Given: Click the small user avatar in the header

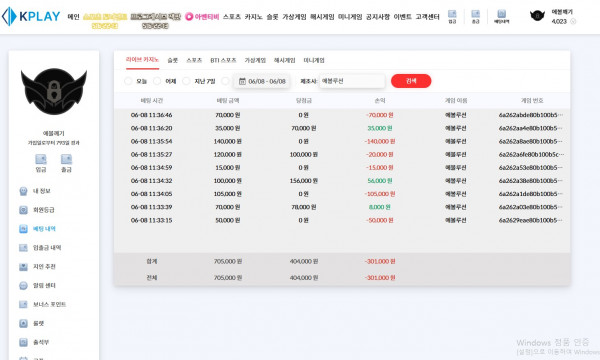Looking at the screenshot, I should [537, 16].
